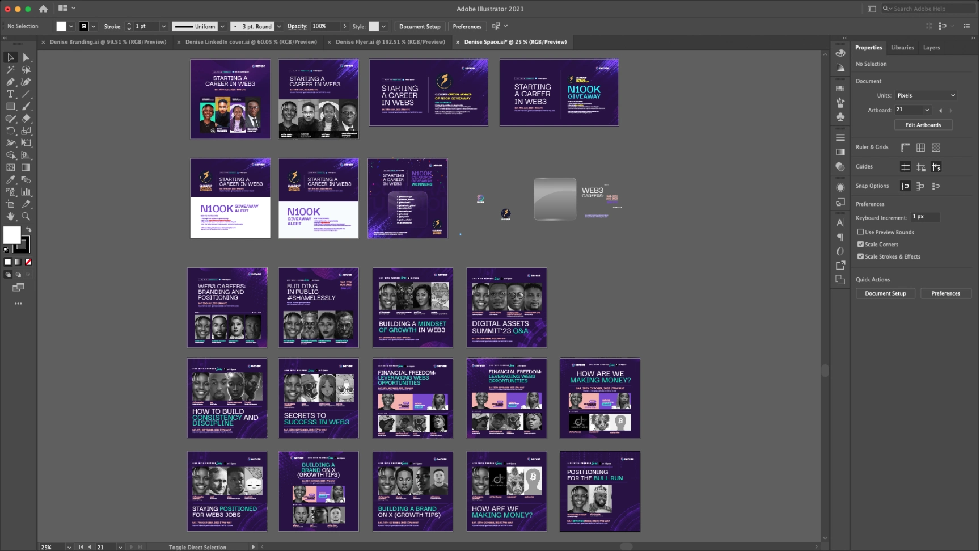Enable Use Preview Bounds checkbox
Viewport: 980px width, 551px height.
pos(860,232)
